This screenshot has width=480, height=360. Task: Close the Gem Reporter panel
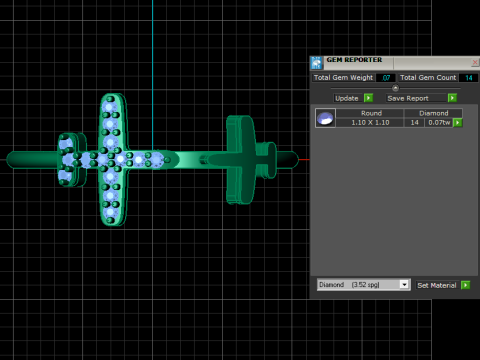pyautogui.click(x=475, y=62)
